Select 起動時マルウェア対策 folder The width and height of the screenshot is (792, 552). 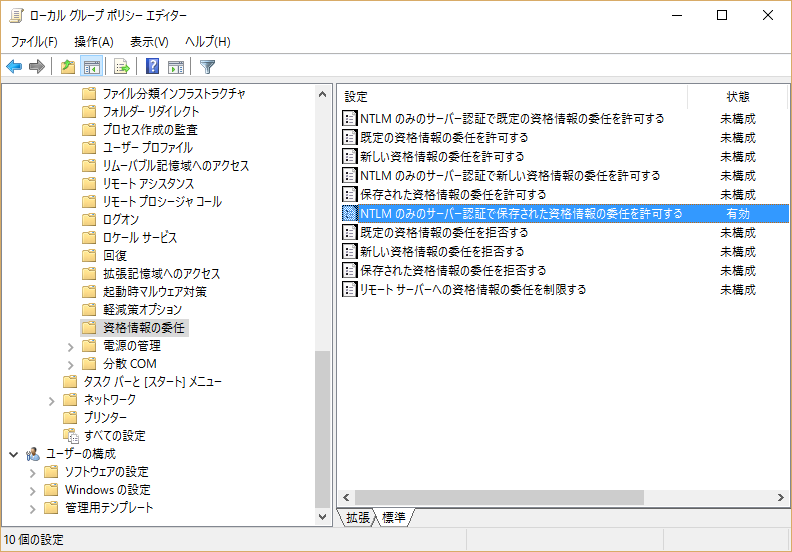(155, 291)
